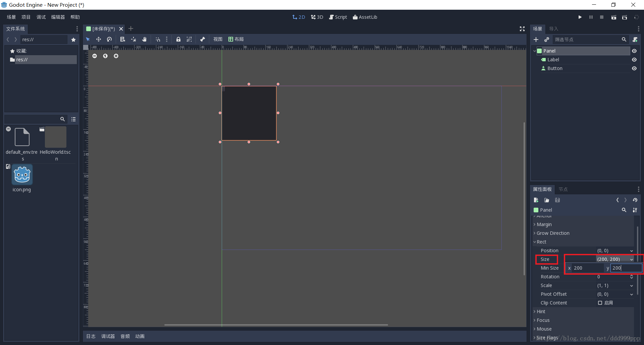Viewport: 644px width, 345px height.
Task: Click the list select tool icon
Action: point(123,39)
